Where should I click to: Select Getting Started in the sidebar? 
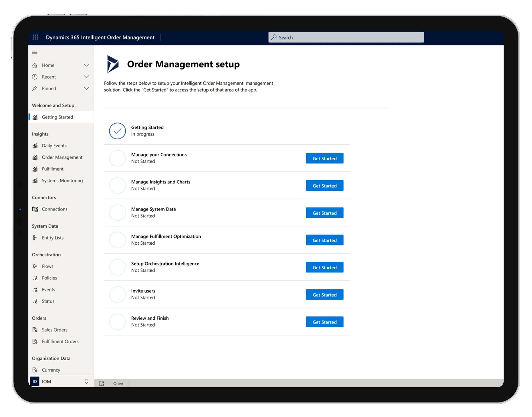[61, 117]
